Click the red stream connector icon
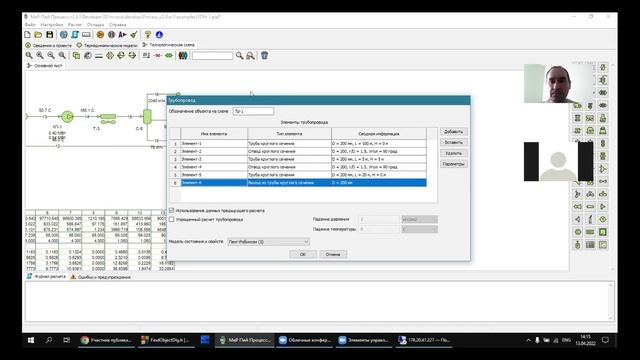The width and height of the screenshot is (640, 360). (x=158, y=56)
